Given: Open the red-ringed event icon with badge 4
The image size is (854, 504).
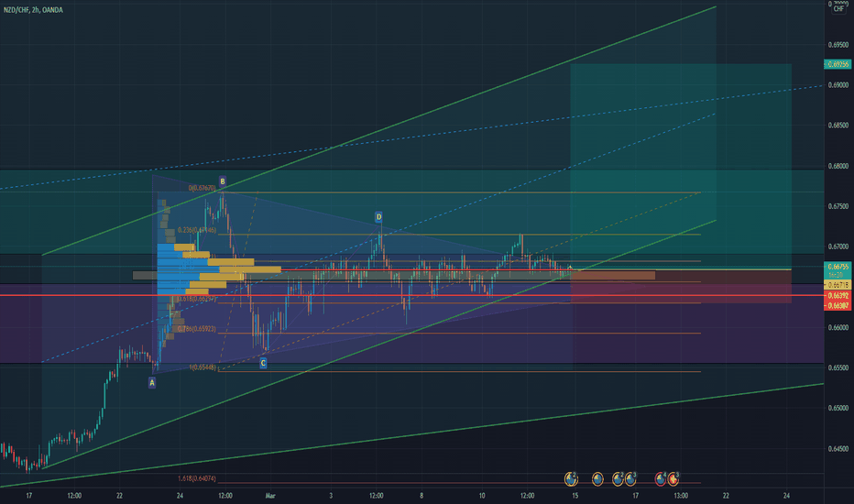Looking at the screenshot, I should pos(661,479).
